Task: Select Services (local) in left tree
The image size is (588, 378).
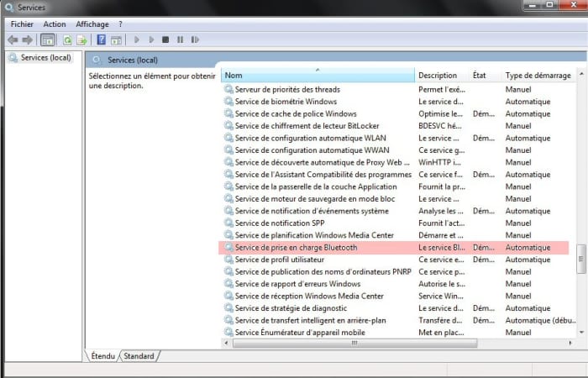Action: [x=45, y=58]
